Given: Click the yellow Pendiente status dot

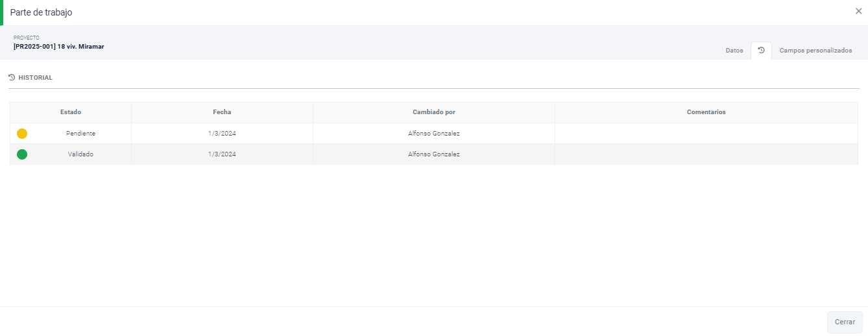Looking at the screenshot, I should [22, 134].
